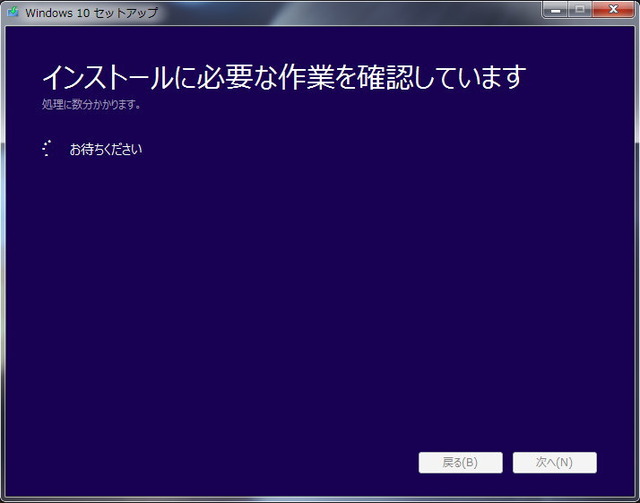640x503 pixels.
Task: Click the 戻る(B) back button
Action: [x=460, y=463]
